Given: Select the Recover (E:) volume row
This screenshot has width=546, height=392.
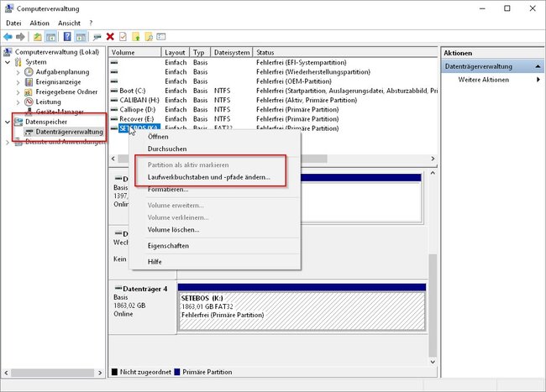Looking at the screenshot, I should pyautogui.click(x=273, y=119).
